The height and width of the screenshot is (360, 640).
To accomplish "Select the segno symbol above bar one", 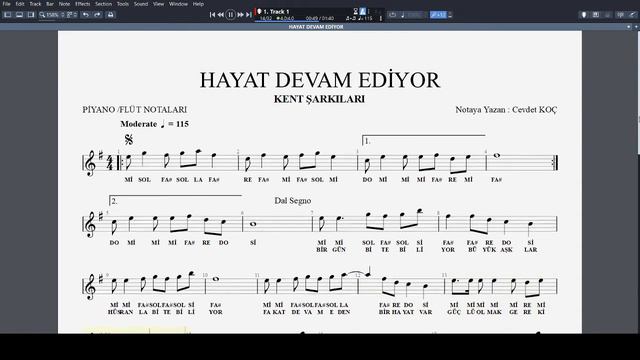I will tap(129, 140).
